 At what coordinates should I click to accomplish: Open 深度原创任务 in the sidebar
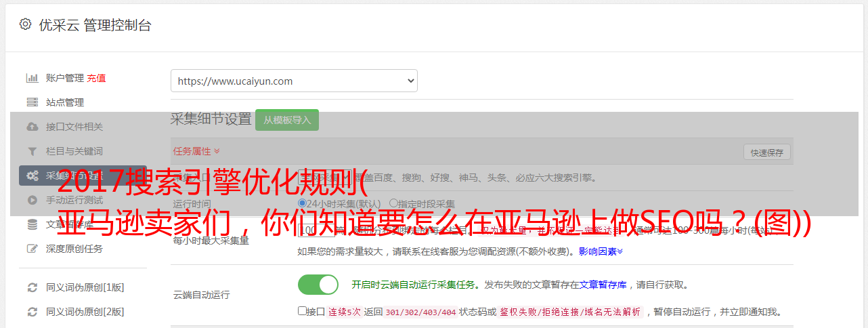coord(74,249)
